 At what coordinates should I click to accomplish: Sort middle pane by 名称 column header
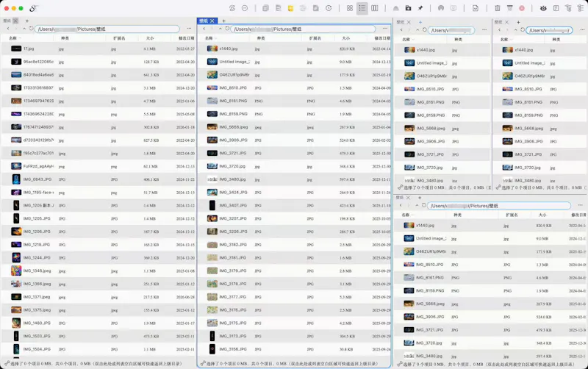point(209,38)
